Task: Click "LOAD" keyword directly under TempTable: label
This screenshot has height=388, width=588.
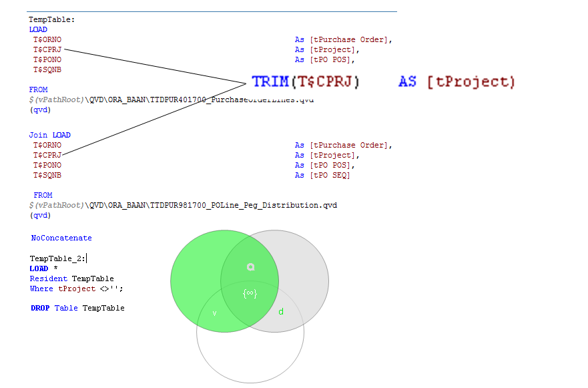Action: (38, 29)
